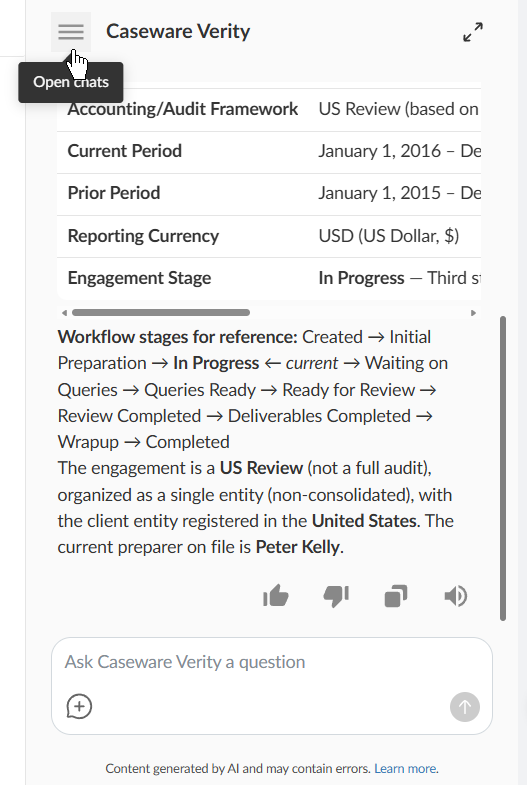The height and width of the screenshot is (785, 527).
Task: Open the Learn more link
Action: click(405, 768)
